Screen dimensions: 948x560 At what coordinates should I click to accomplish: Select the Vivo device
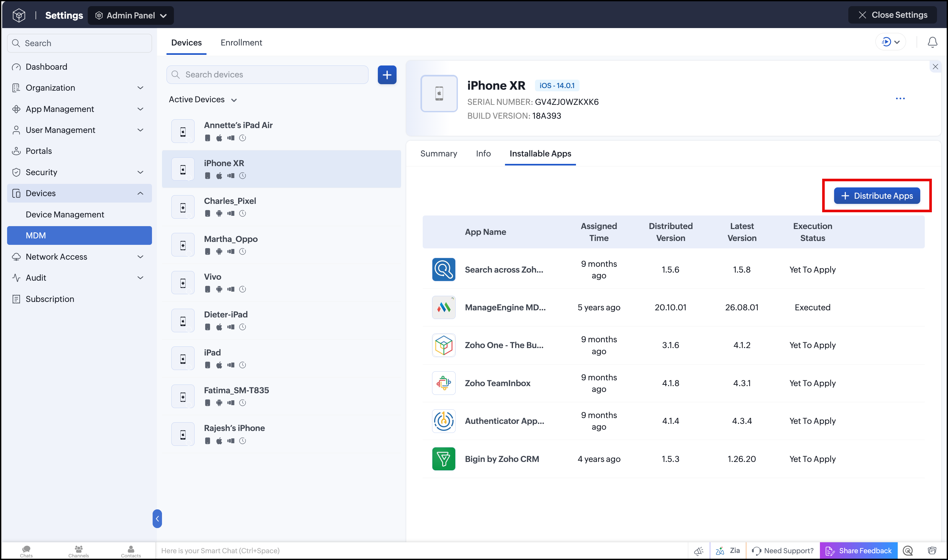coord(281,283)
